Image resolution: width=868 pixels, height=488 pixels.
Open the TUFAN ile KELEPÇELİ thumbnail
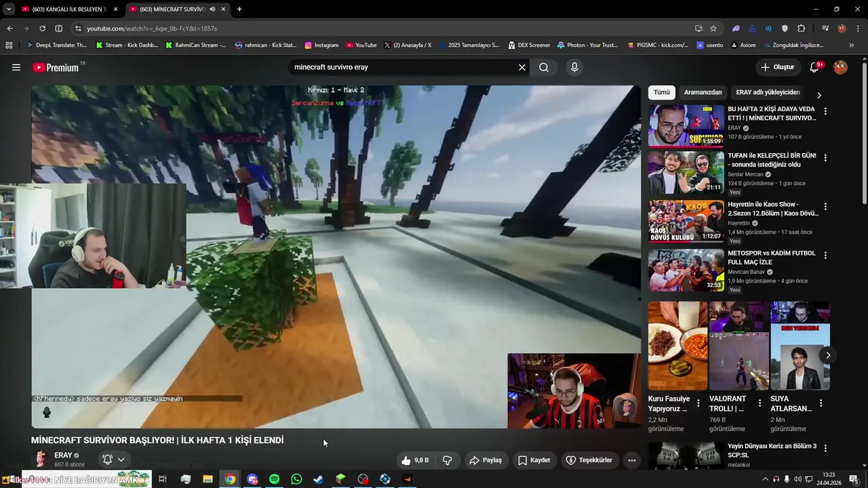(x=686, y=172)
